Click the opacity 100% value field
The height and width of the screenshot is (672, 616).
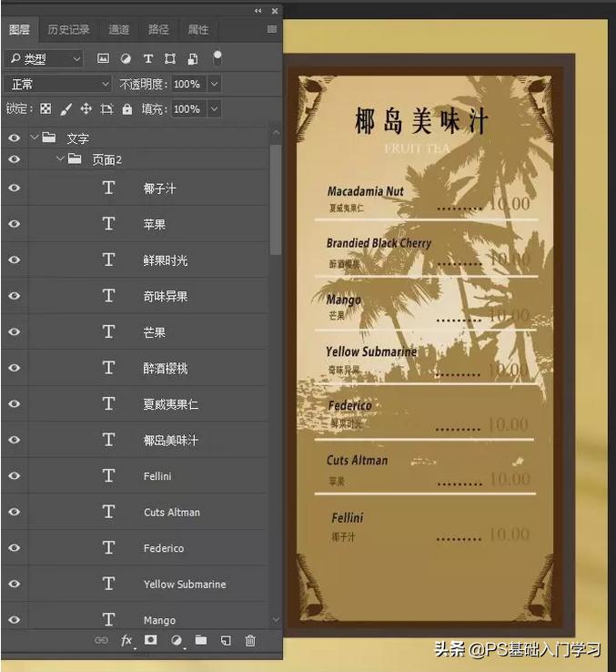tap(188, 84)
